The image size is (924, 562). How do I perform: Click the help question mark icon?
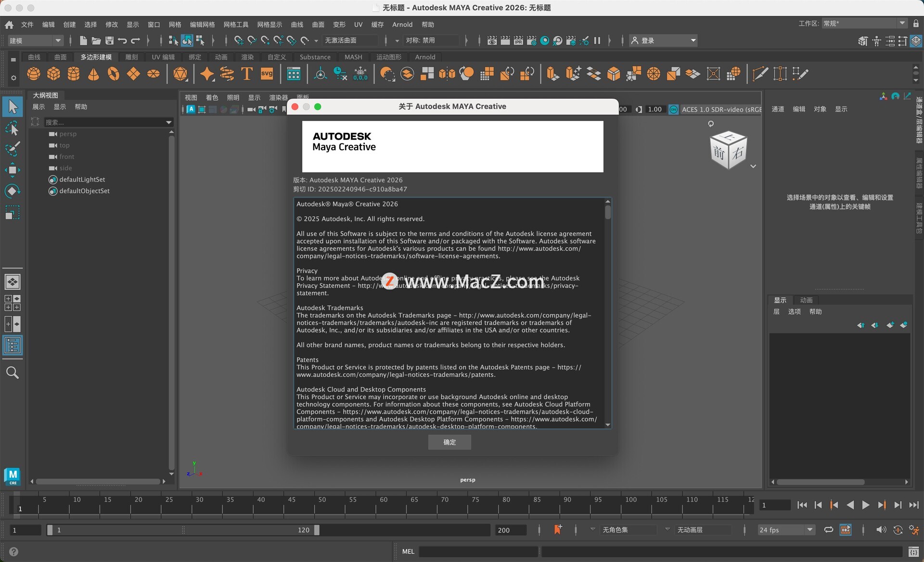pyautogui.click(x=13, y=551)
